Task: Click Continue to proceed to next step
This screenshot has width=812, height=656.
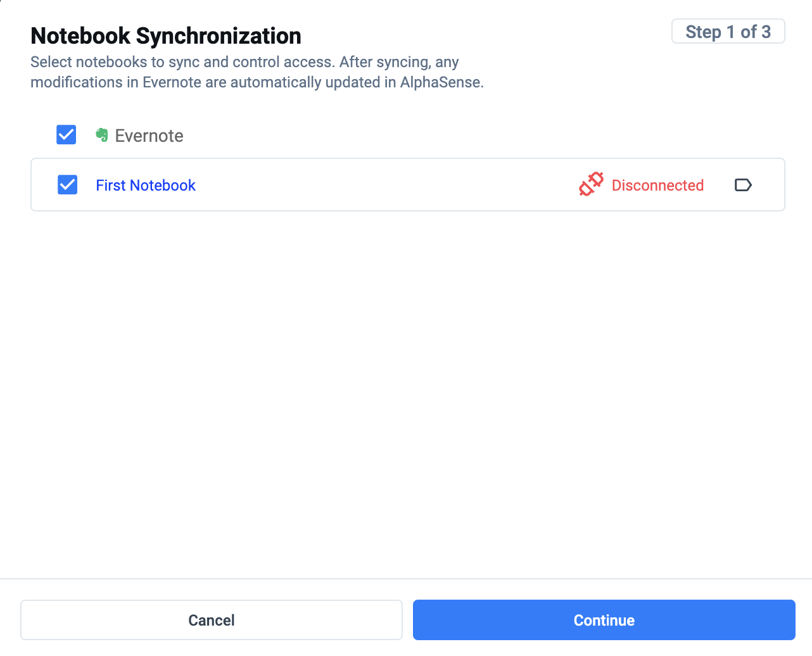Action: [604, 620]
